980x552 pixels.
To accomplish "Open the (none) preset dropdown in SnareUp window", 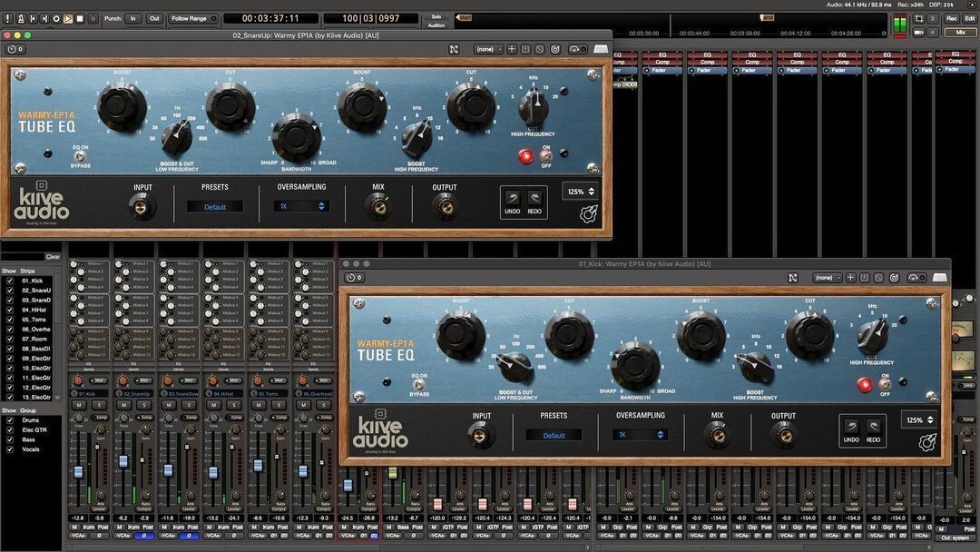I will (487, 49).
